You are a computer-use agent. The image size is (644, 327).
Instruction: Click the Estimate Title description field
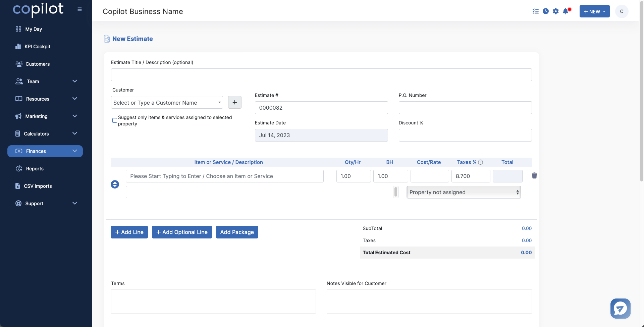coord(321,75)
